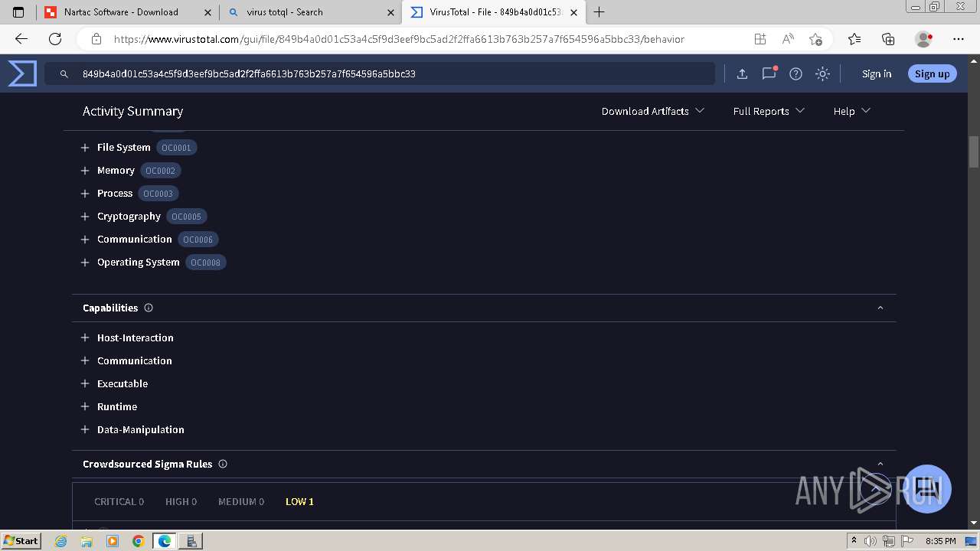Open Edge settings and more menu
The image size is (980, 551).
point(959,39)
